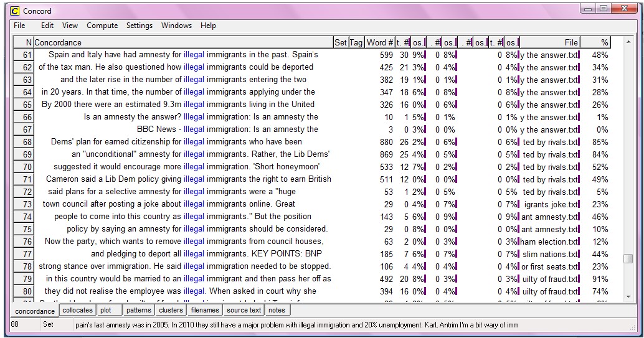
Task: Click the Word # column header
Action: pyautogui.click(x=379, y=42)
